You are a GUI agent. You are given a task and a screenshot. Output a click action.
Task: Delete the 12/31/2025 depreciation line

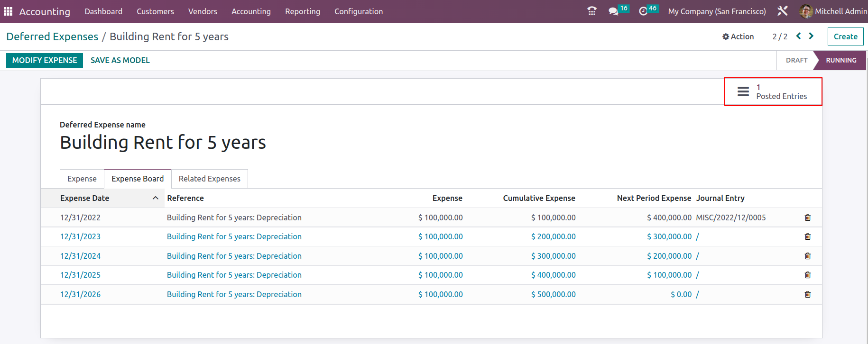tap(808, 275)
